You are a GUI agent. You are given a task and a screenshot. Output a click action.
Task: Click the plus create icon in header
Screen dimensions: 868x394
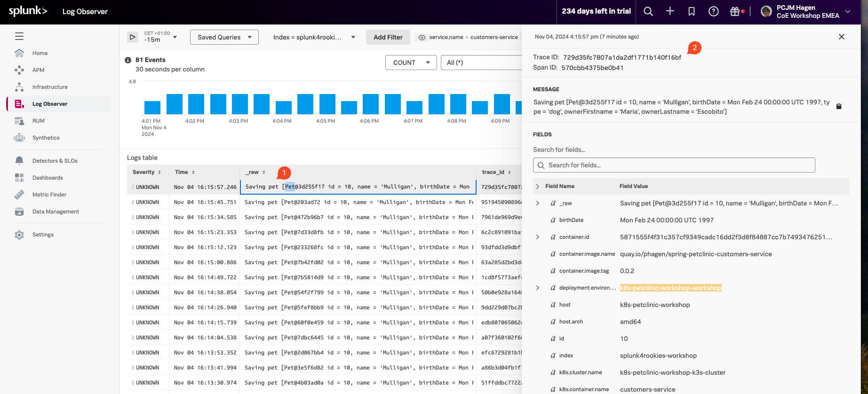[x=670, y=11]
